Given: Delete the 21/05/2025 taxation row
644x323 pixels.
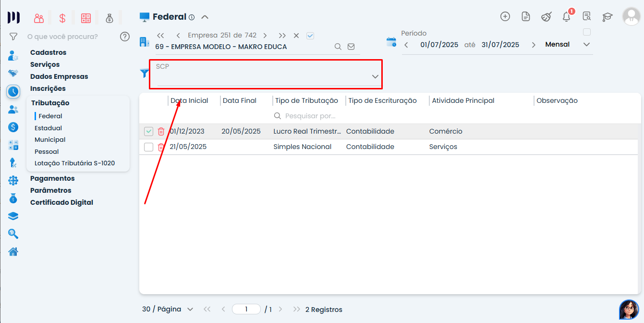Looking at the screenshot, I should 161,147.
